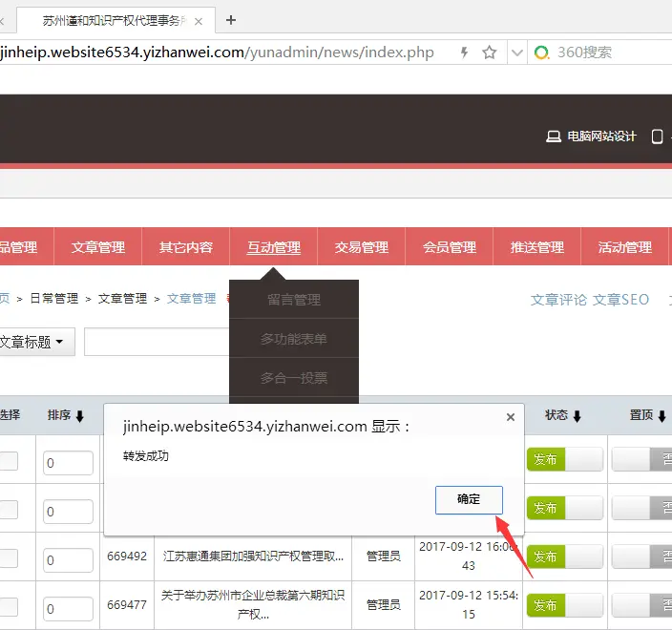
Task: Click the lightning speed-mode icon in address bar
Action: (464, 52)
